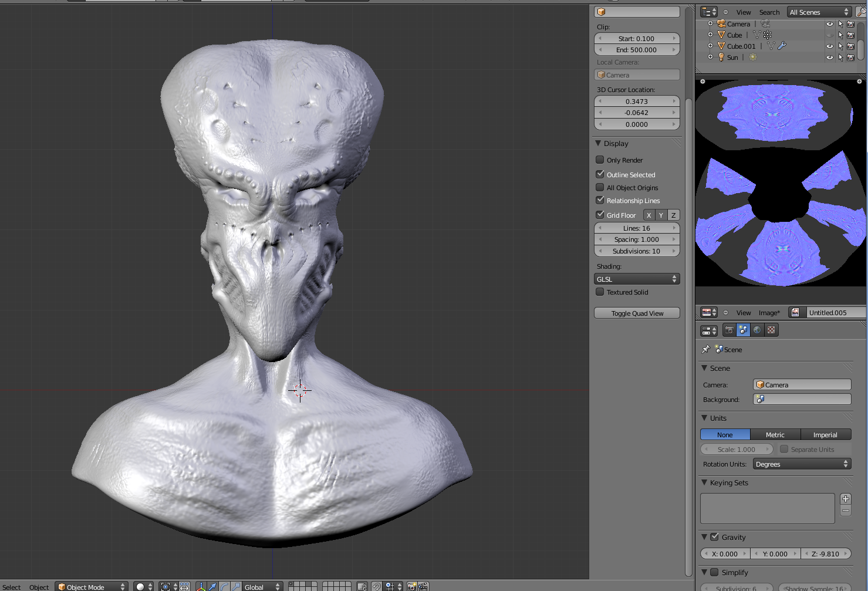Click the pin icon beside Scene

click(x=705, y=349)
